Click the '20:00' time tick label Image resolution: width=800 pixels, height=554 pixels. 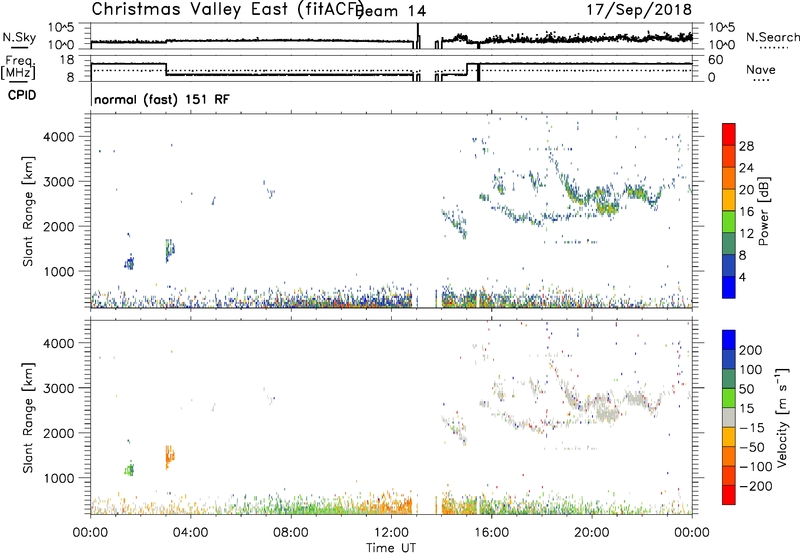(591, 533)
